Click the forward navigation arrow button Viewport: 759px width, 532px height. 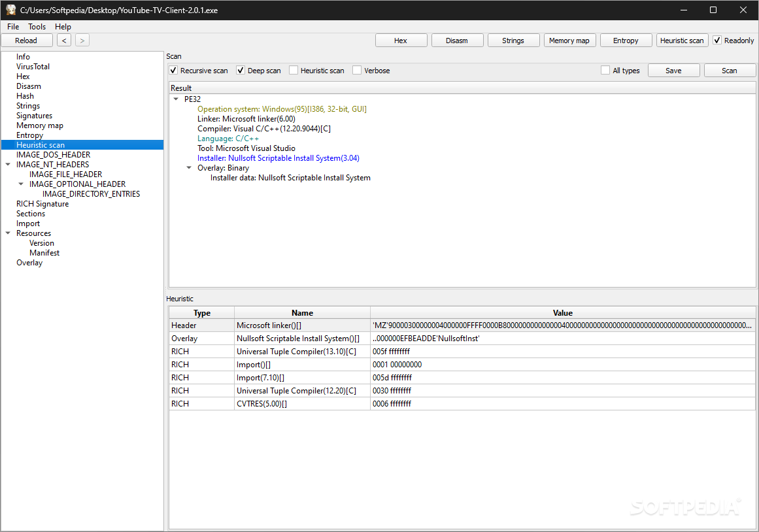point(82,41)
